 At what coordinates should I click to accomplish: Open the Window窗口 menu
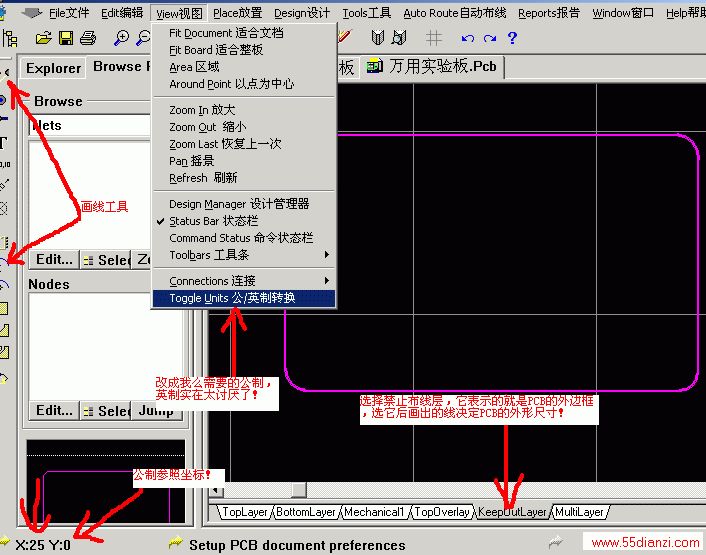(623, 13)
